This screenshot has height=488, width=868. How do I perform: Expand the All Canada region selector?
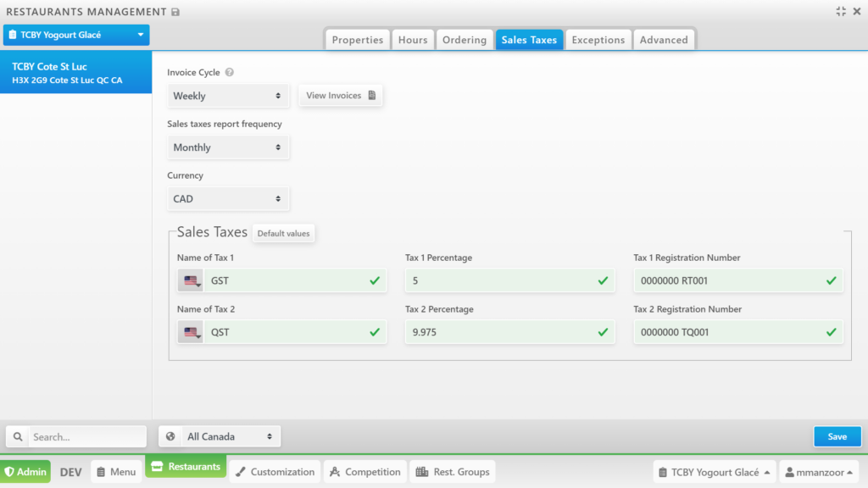220,437
